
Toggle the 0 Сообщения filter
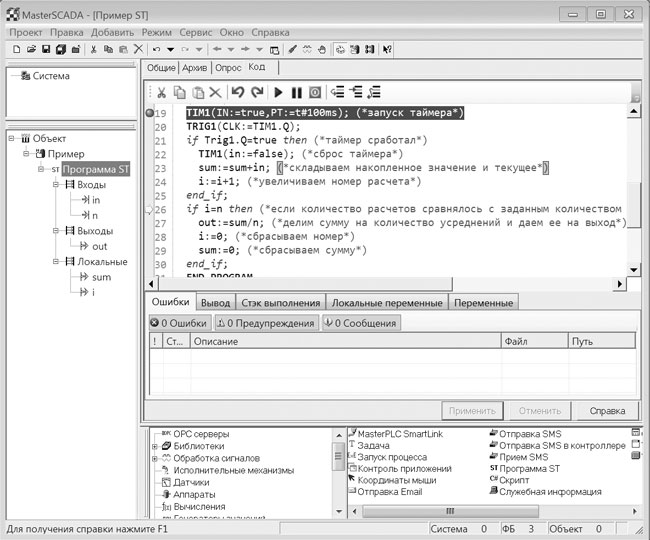point(361,323)
